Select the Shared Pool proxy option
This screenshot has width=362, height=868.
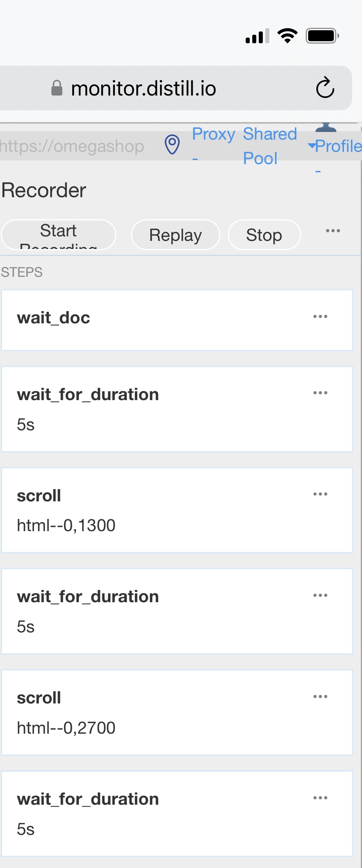pos(270,146)
